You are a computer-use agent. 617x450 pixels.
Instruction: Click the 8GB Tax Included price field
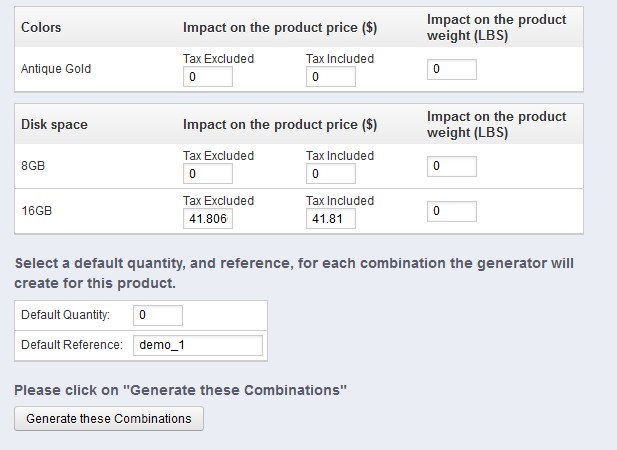[330, 174]
